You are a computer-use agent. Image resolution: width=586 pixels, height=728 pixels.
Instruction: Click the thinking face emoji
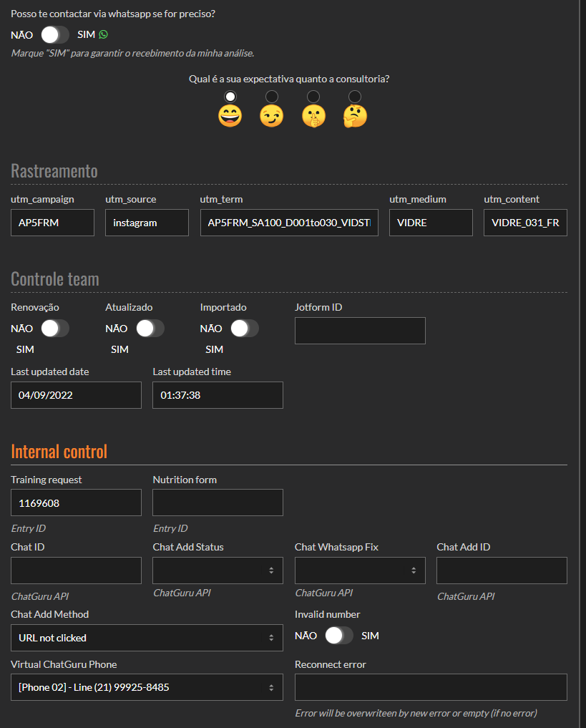coord(355,116)
